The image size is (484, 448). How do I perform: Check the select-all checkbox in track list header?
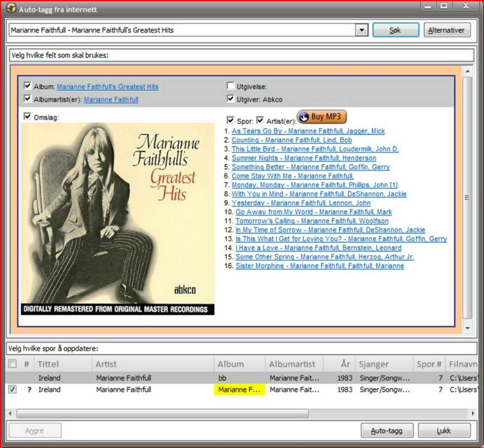pos(12,364)
